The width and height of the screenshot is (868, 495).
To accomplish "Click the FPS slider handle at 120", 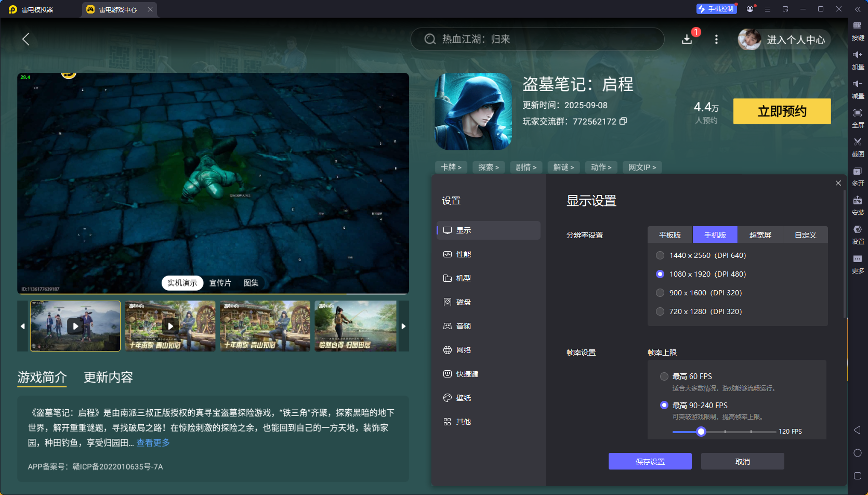I will point(701,432).
